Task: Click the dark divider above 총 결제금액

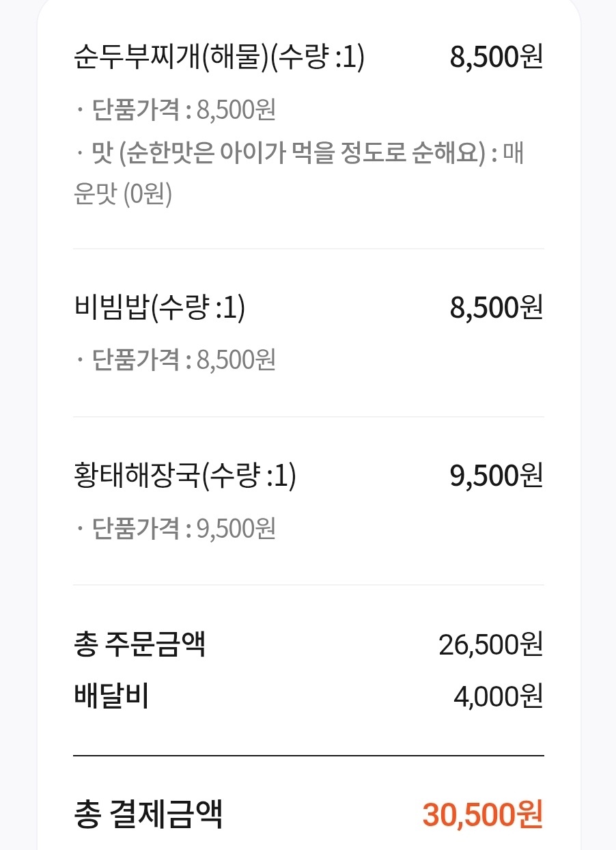Action: (x=308, y=756)
